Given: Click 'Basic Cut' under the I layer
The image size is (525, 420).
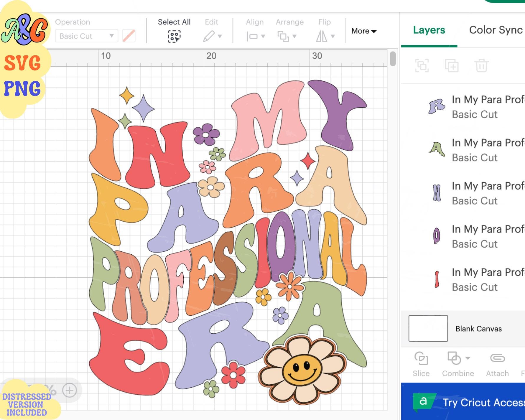Looking at the screenshot, I should [x=475, y=287].
